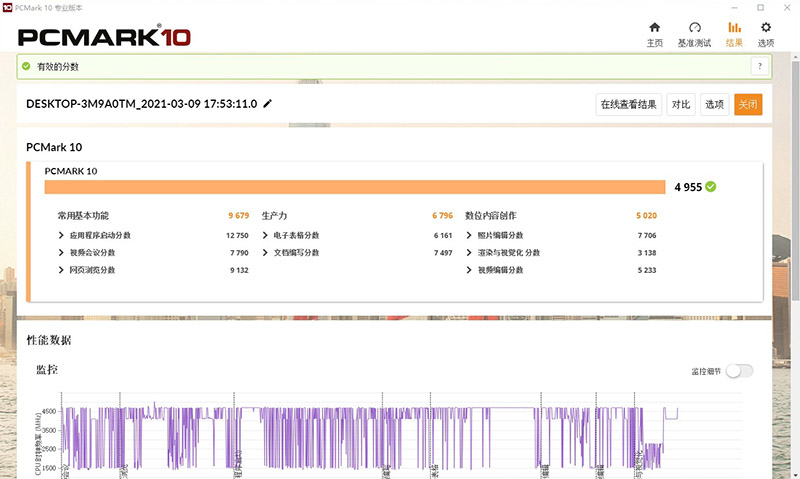Click the 3 138 rendering score

[x=647, y=253]
